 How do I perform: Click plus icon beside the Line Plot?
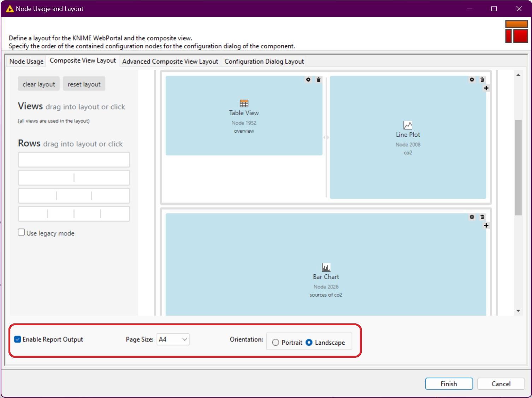click(x=486, y=88)
